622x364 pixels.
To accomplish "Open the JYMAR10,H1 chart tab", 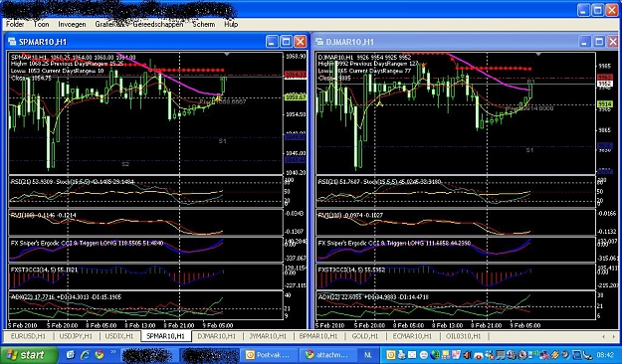I will [x=268, y=336].
